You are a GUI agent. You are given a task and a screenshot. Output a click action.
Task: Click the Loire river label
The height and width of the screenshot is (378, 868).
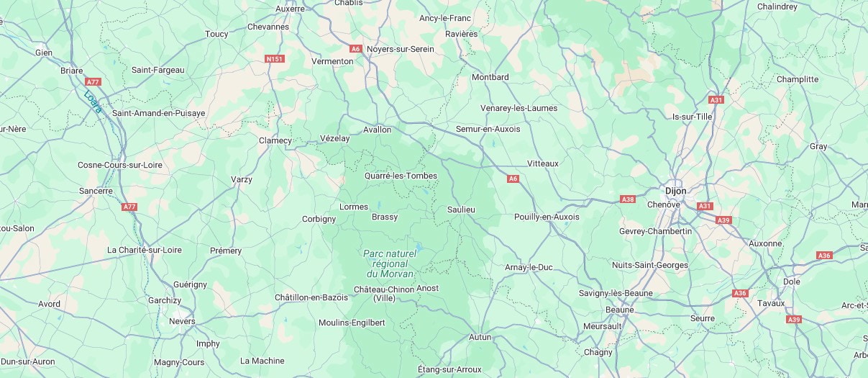tap(93, 102)
